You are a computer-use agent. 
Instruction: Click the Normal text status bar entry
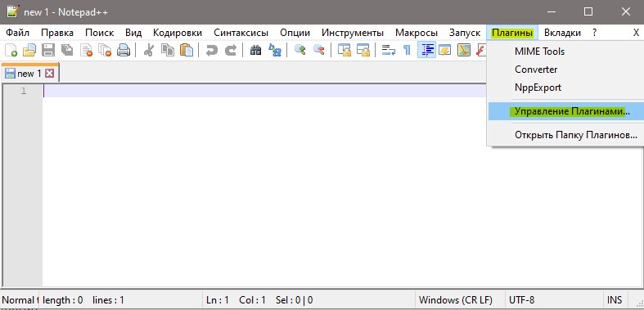pos(20,300)
